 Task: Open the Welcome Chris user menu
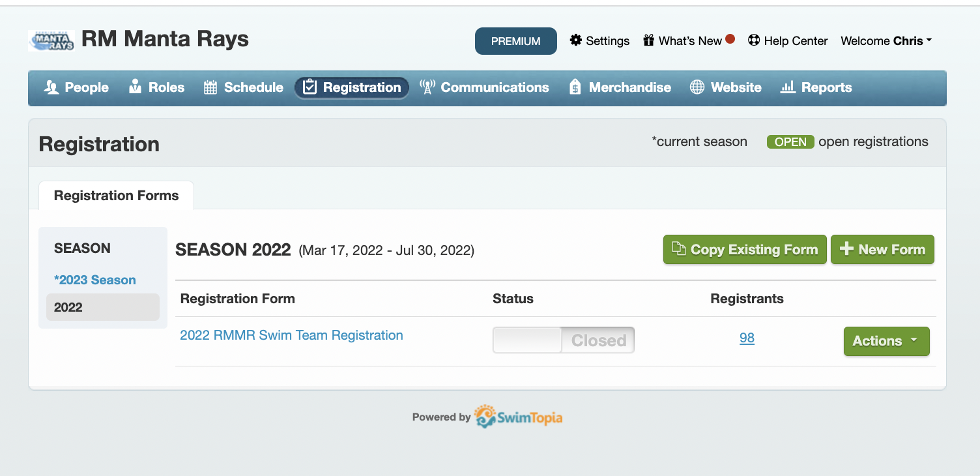pyautogui.click(x=886, y=41)
